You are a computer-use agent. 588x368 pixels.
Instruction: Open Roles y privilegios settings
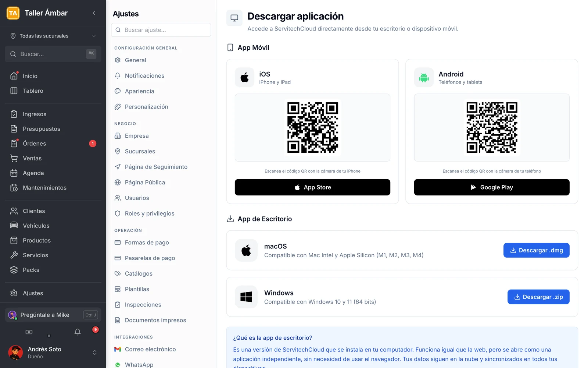click(161, 213)
